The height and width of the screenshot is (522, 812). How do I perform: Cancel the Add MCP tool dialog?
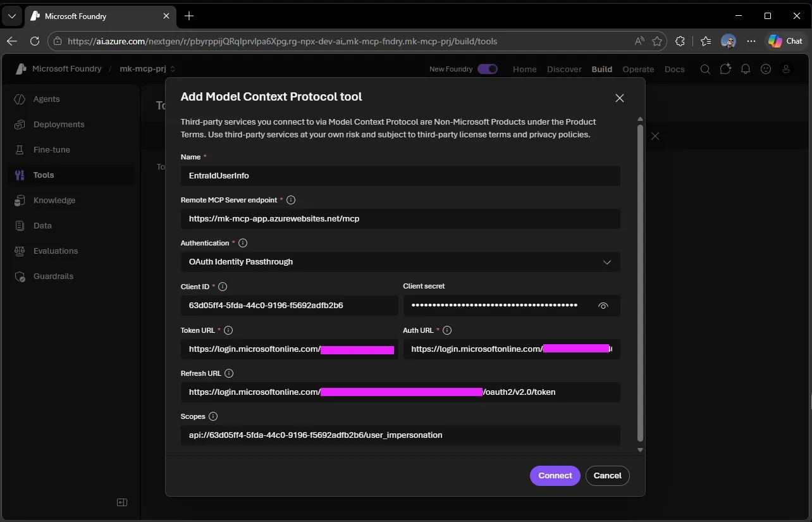click(x=607, y=476)
